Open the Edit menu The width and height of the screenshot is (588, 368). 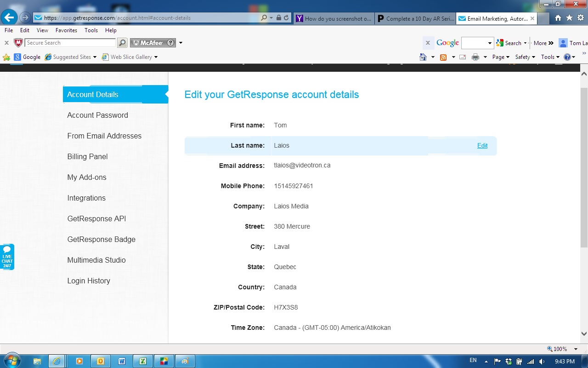(25, 30)
